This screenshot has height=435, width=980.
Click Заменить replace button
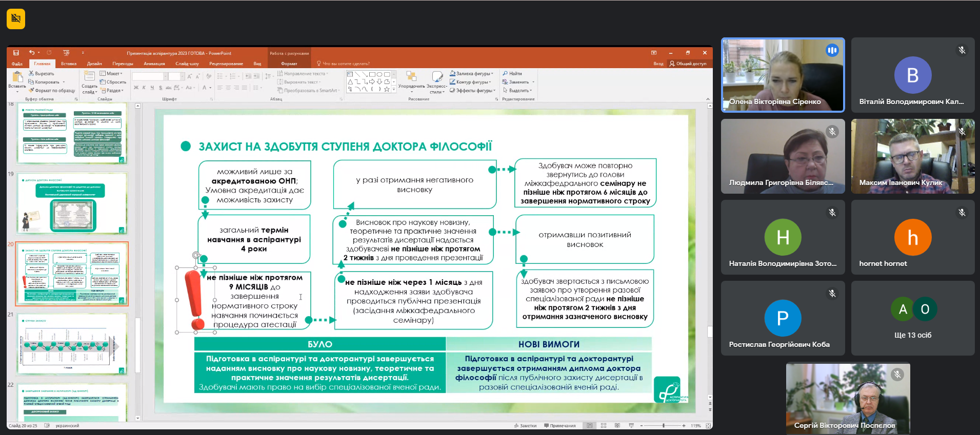[518, 82]
